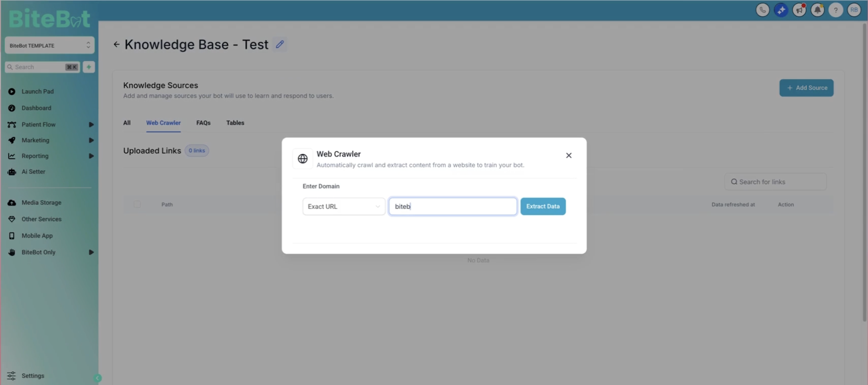868x385 pixels.
Task: Open the megaphone announcements icon
Action: coord(799,10)
